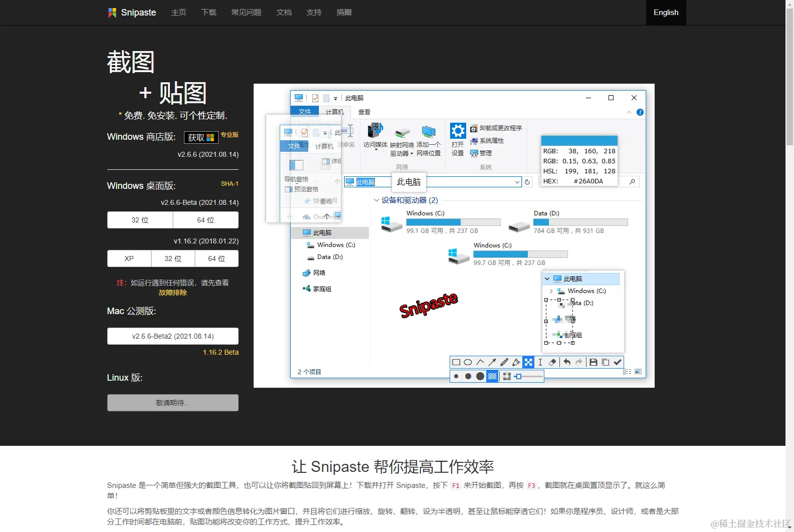Click Map Network Drive icon

(402, 133)
